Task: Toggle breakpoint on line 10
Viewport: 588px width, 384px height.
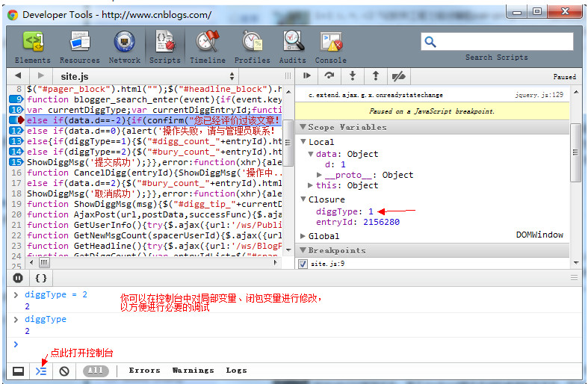Action: tap(16, 110)
